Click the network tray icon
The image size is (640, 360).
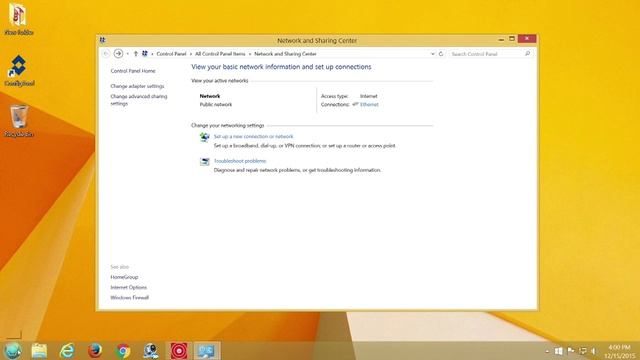click(x=583, y=351)
